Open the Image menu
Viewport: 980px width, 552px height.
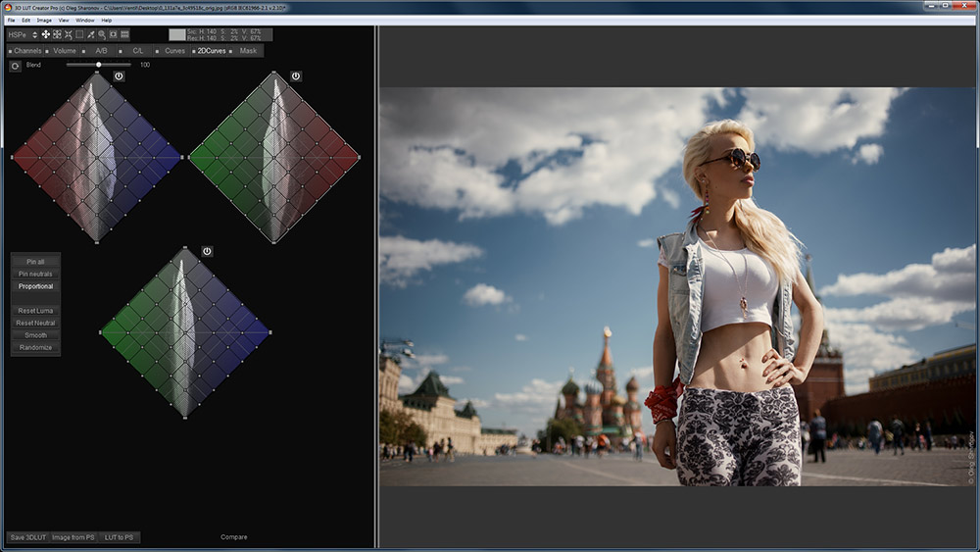44,20
